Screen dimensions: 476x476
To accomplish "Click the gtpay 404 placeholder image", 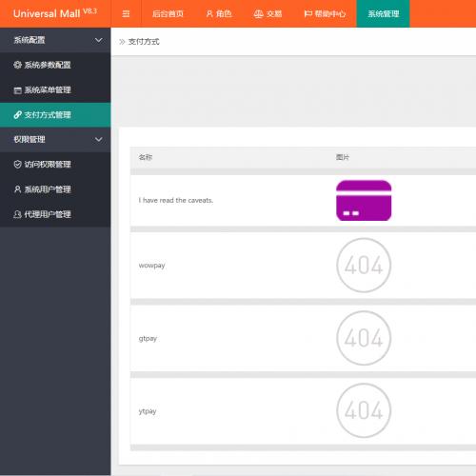I will [364, 338].
